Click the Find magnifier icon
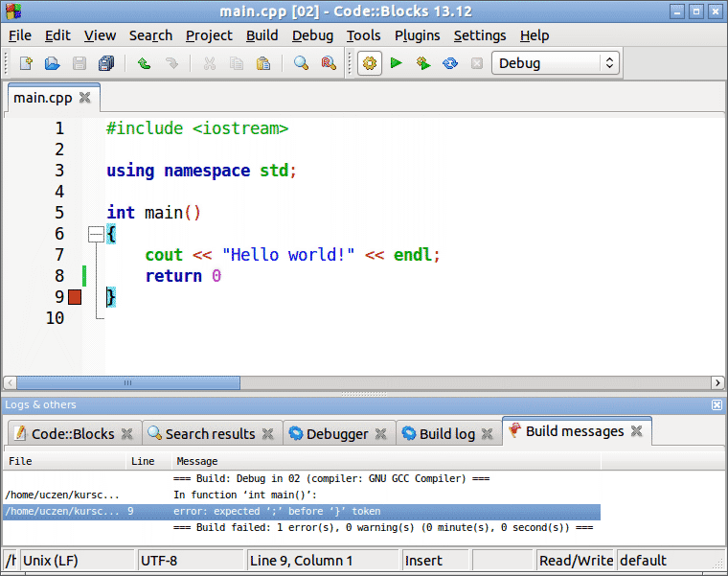The width and height of the screenshot is (728, 576). click(x=301, y=63)
